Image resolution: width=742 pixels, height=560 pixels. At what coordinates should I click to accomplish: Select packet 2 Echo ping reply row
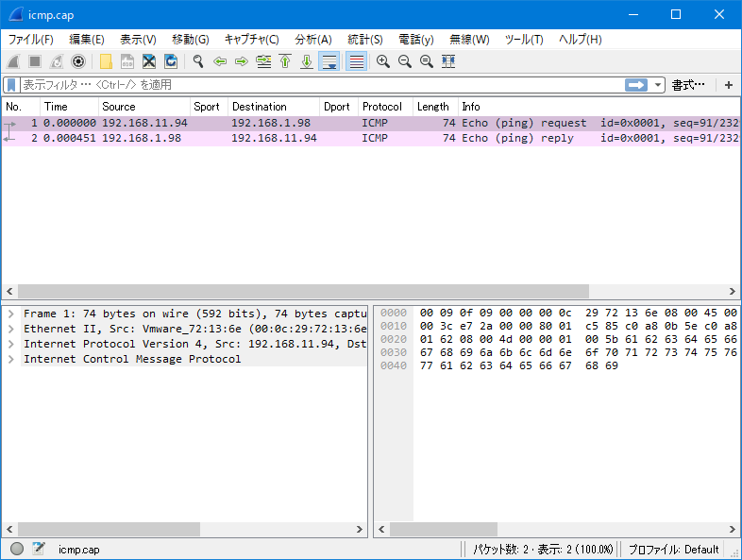371,138
